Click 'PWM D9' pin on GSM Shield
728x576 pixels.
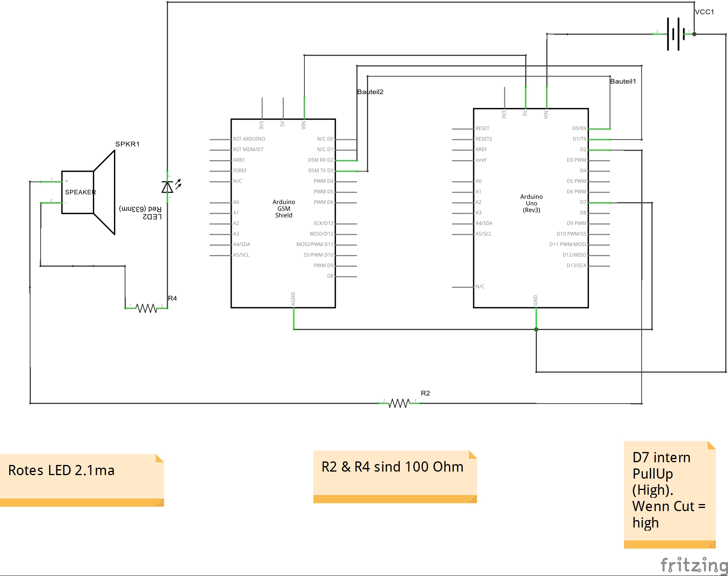pyautogui.click(x=324, y=266)
